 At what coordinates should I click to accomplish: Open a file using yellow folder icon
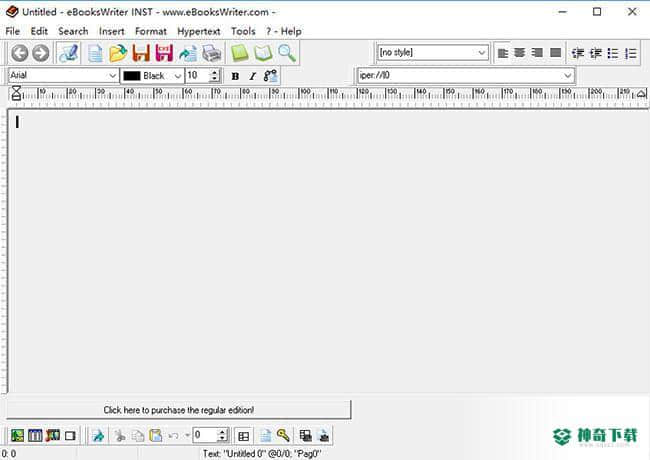(x=118, y=53)
